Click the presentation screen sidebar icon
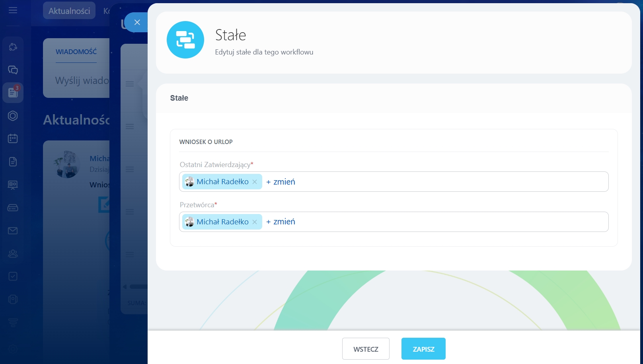 [13, 185]
